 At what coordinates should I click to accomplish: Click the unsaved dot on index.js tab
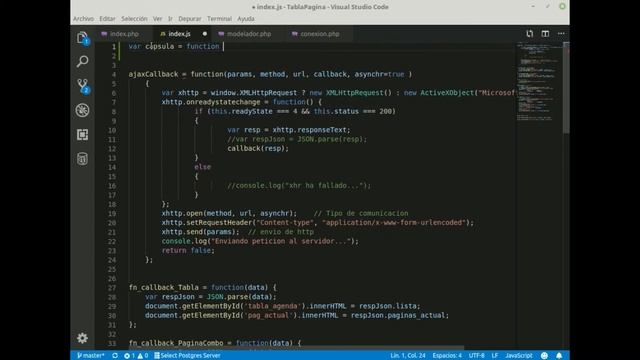pyautogui.click(x=204, y=34)
